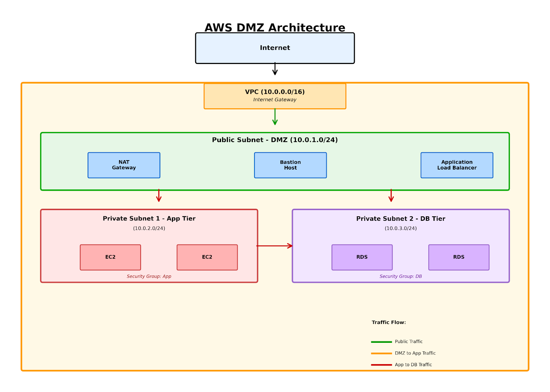
Task: Select the Traffic Flow legend heading
Action: (388, 323)
